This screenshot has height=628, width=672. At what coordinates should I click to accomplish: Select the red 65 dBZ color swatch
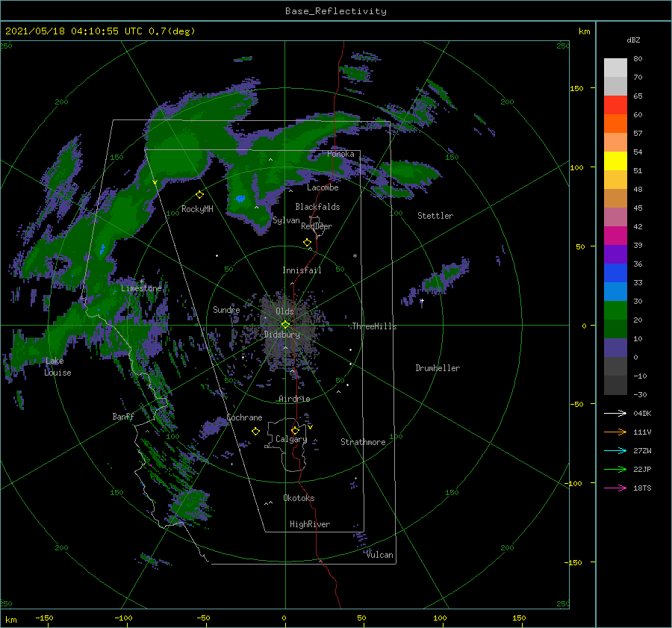tap(615, 105)
